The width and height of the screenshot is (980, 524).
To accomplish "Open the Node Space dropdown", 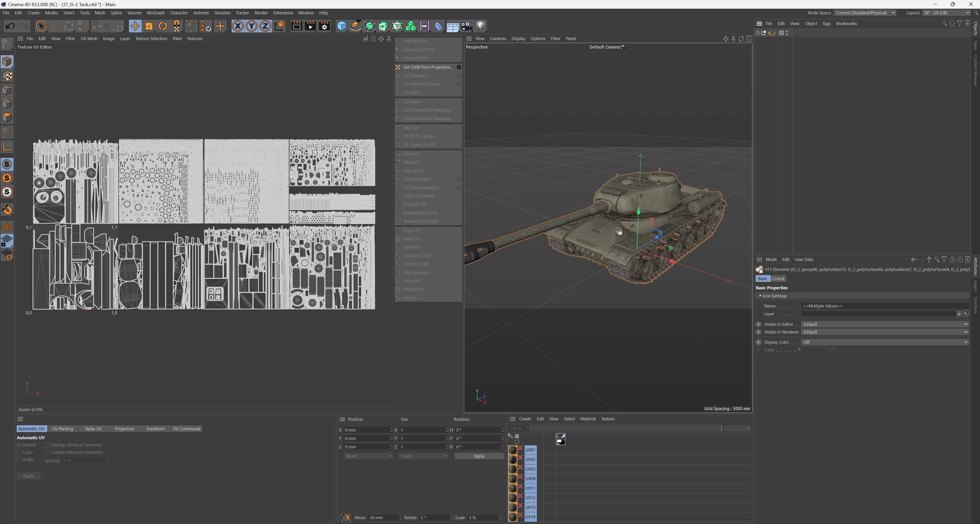I will 865,13.
